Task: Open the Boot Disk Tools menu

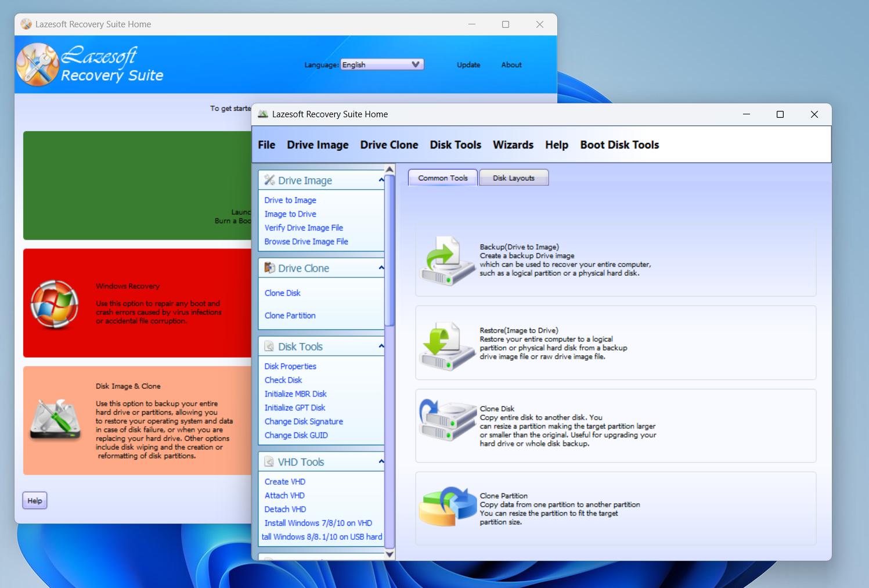Action: (619, 145)
